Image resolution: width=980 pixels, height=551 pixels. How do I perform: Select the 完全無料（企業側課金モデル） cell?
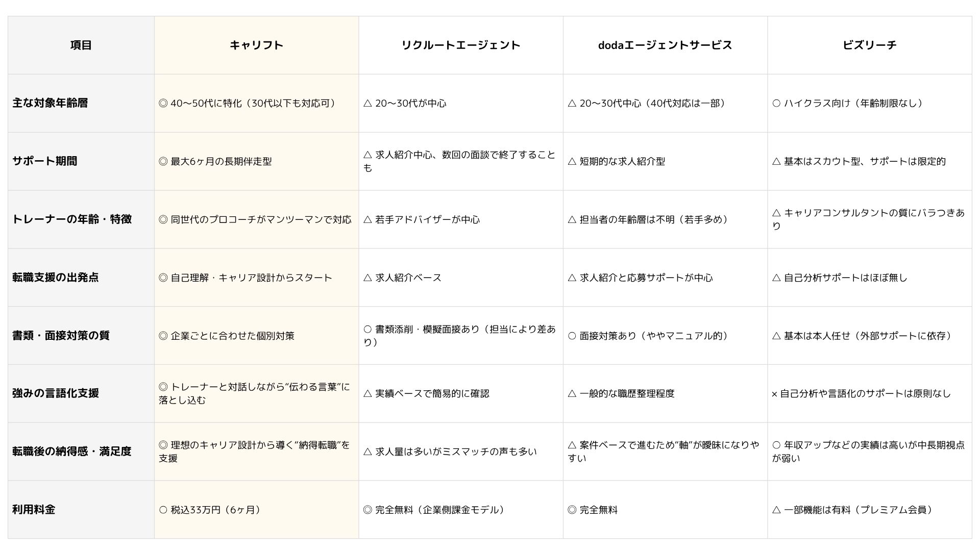pyautogui.click(x=461, y=510)
